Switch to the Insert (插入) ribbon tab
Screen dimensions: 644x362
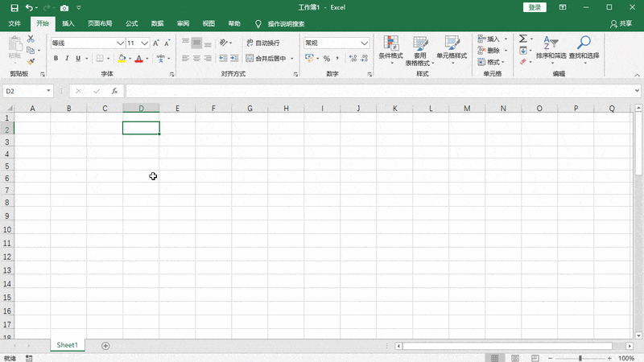click(x=68, y=24)
